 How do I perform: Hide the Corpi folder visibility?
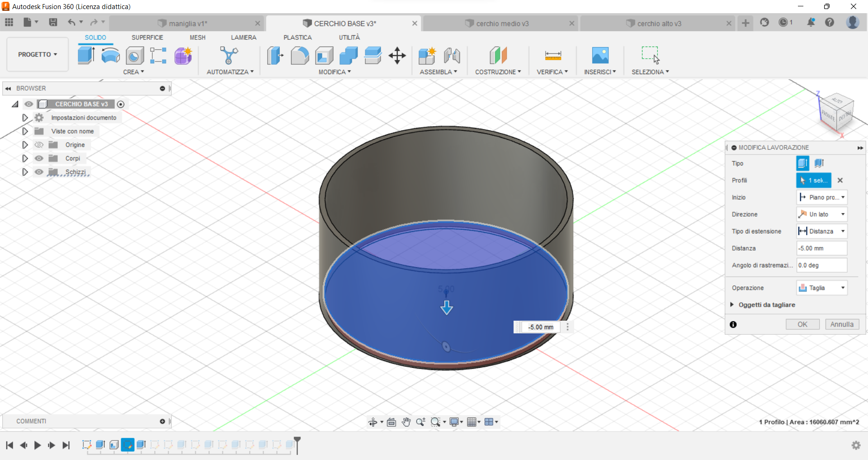tap(39, 158)
